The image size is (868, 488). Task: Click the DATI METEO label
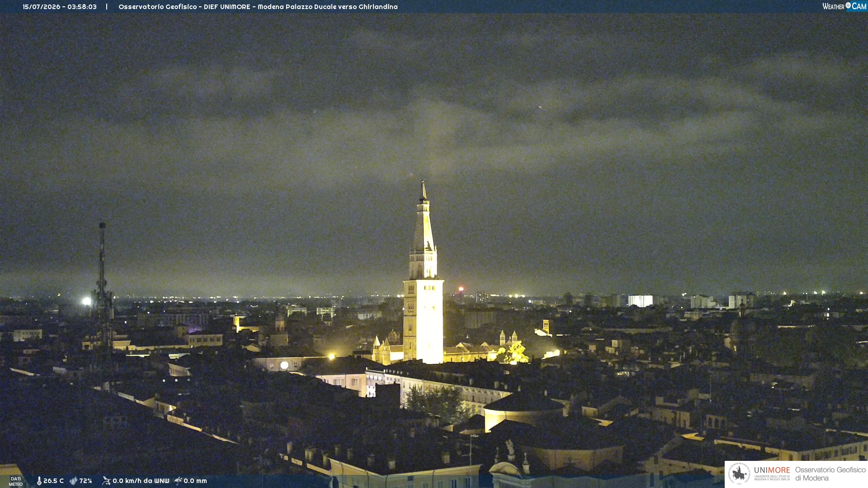pos(16,481)
